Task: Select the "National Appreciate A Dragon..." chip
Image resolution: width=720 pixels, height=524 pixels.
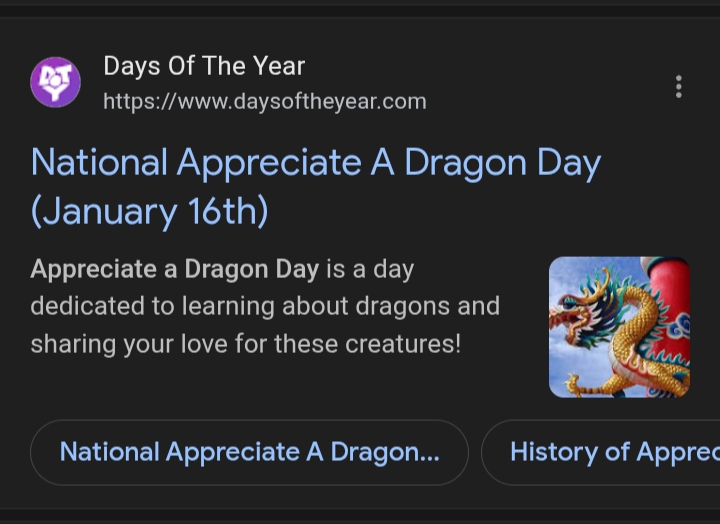Action: (249, 452)
